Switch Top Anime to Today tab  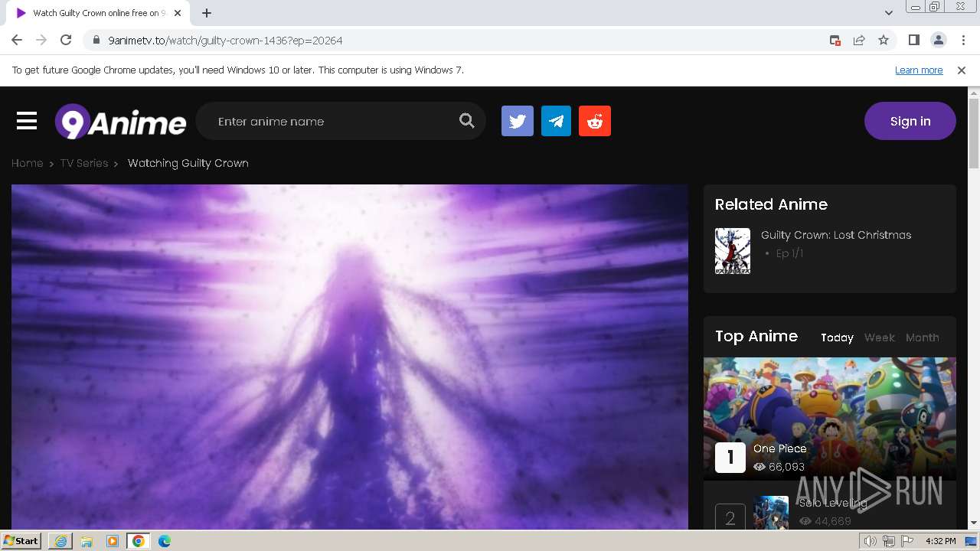click(837, 337)
